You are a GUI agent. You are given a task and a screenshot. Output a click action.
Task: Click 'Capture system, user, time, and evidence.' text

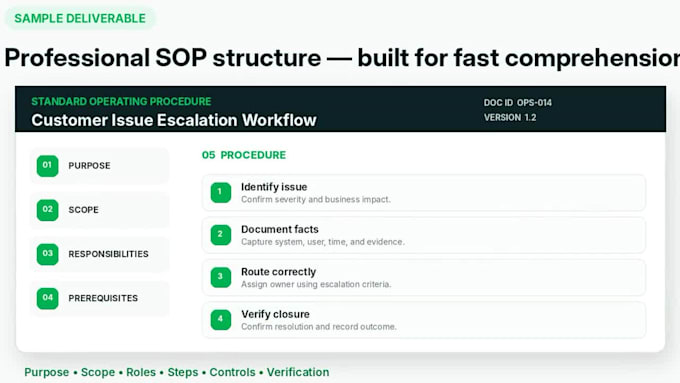tap(323, 242)
